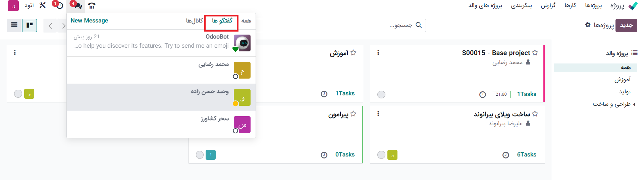The image size is (644, 180).
Task: Switch to the کانال‌ها tab
Action: pos(195,21)
